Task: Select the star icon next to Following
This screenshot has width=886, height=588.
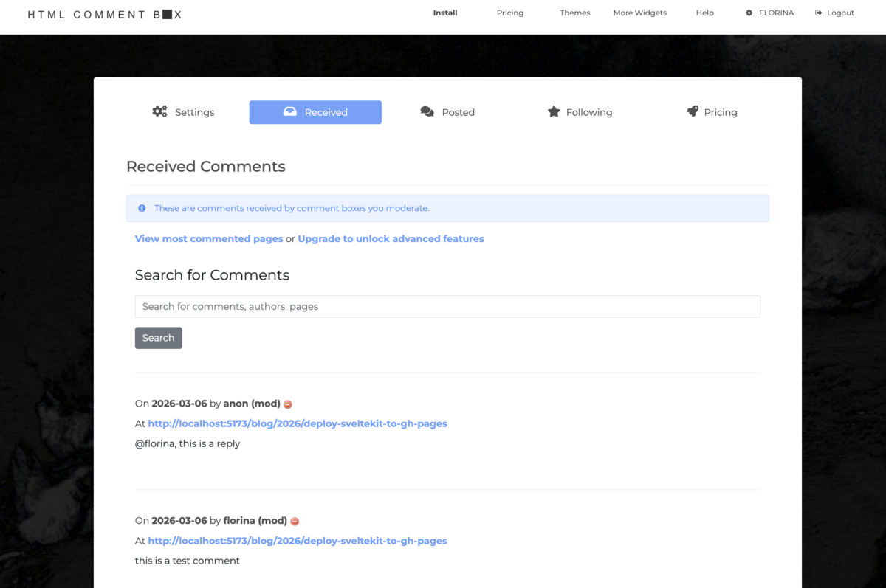Action: (554, 111)
